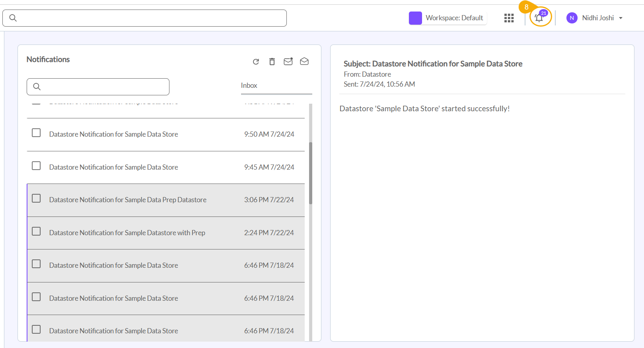Check the 9:45 AM notification checkbox
The image size is (644, 348).
(36, 166)
